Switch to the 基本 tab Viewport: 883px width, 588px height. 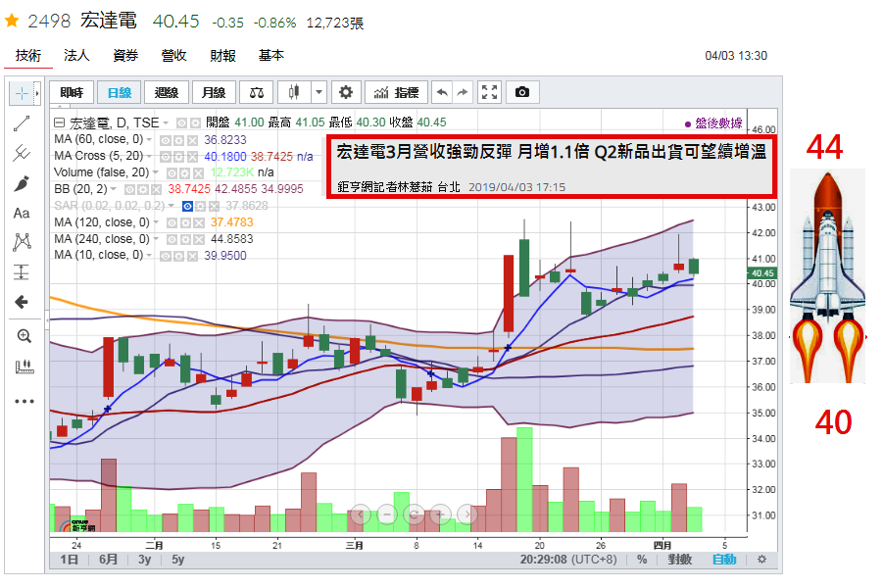click(270, 55)
